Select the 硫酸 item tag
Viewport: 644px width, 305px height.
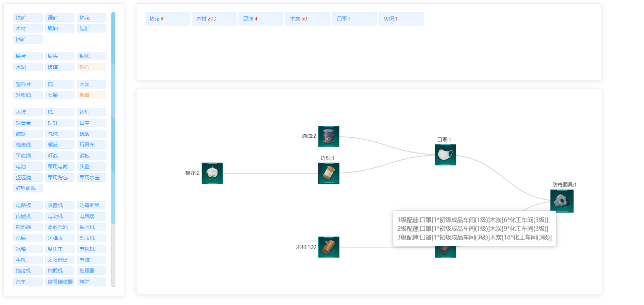92,134
